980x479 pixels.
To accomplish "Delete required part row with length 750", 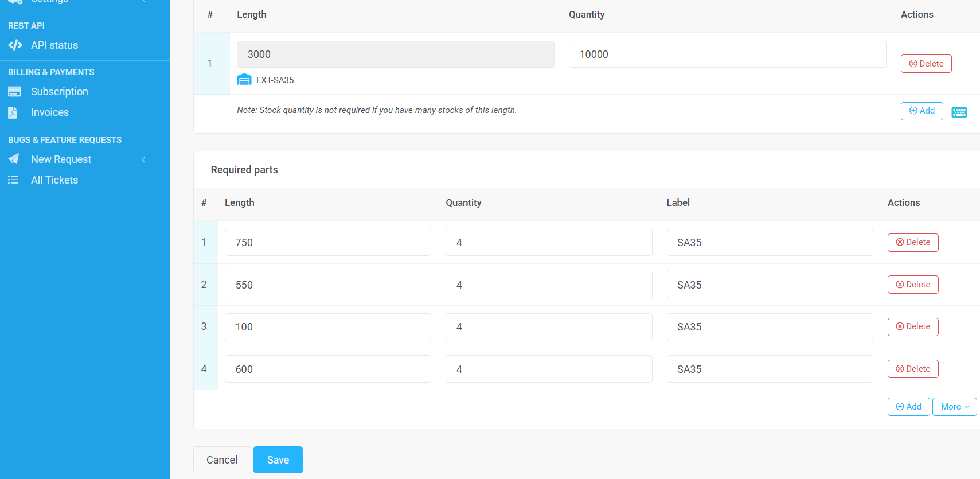I will click(913, 243).
